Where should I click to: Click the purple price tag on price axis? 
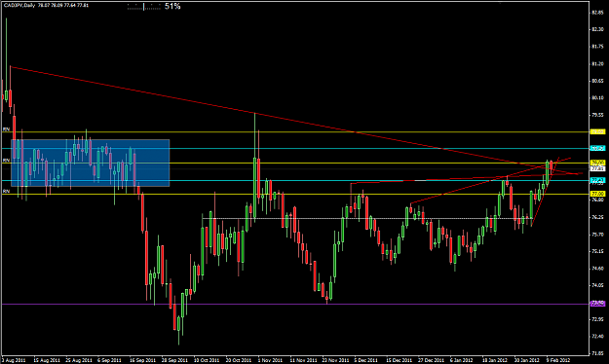tap(597, 304)
